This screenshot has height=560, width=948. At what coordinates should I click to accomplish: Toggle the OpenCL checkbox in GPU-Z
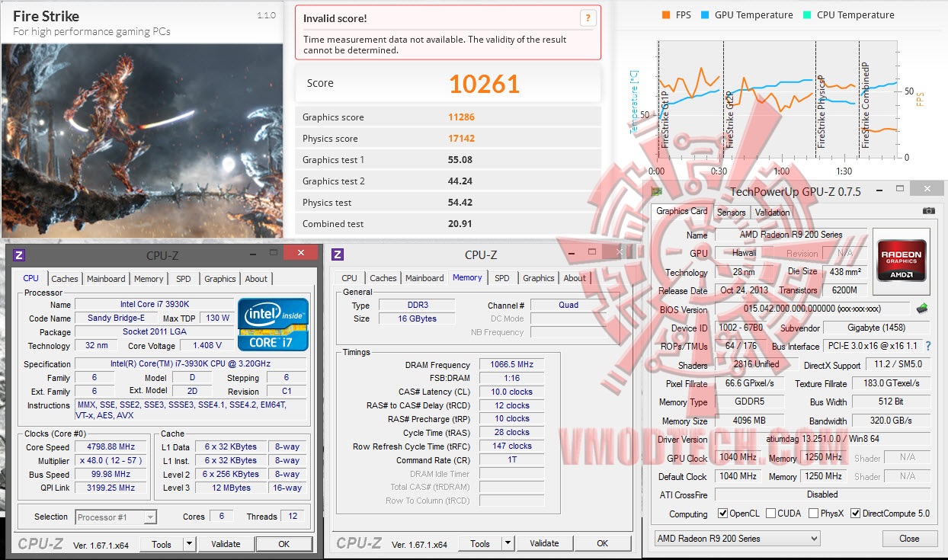point(723,514)
